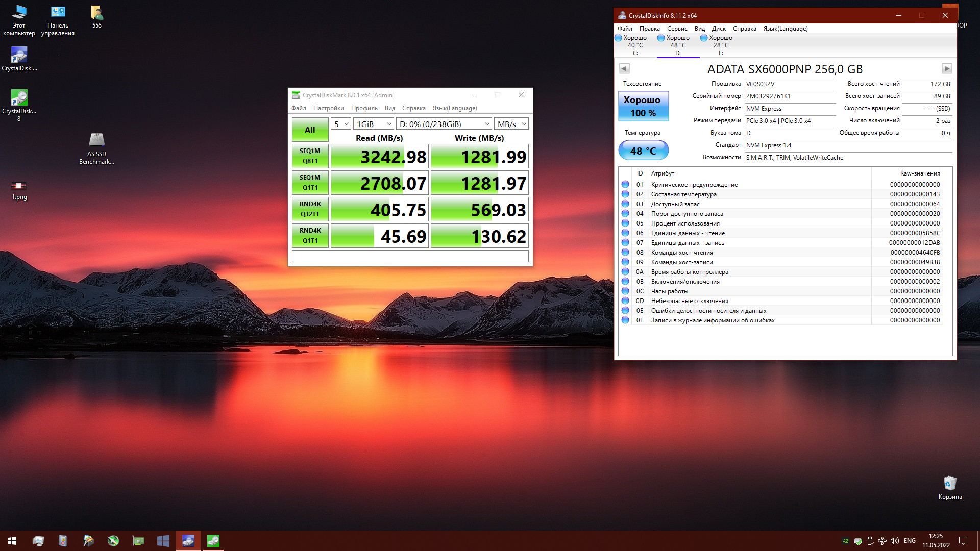Image resolution: width=980 pixels, height=551 pixels.
Task: Click CrystalDiskInfo icon in the taskbar
Action: 188,541
